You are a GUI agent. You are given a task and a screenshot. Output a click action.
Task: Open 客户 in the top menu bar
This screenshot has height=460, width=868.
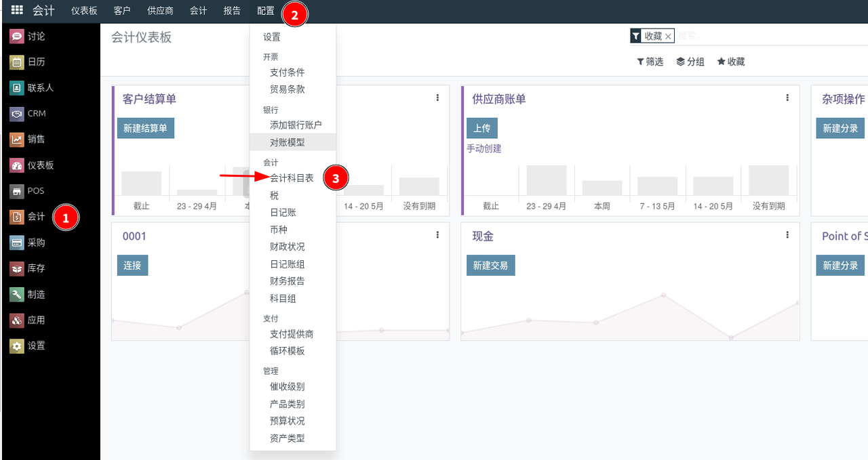pos(122,11)
